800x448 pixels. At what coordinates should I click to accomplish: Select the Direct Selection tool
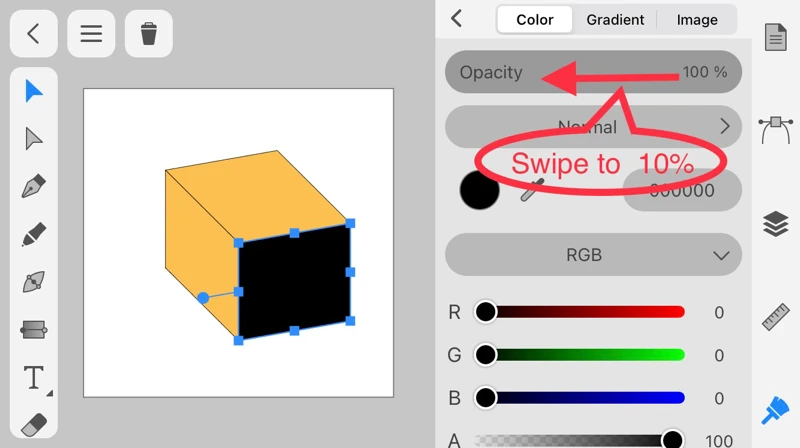(x=34, y=139)
